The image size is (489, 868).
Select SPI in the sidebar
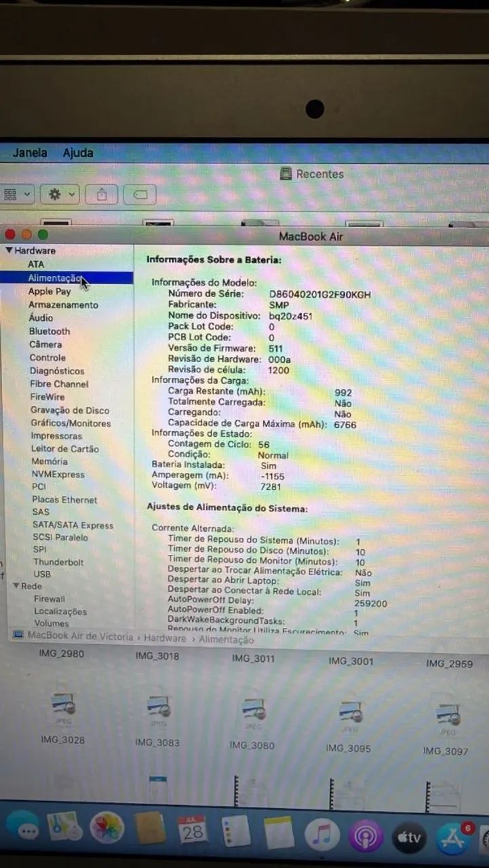40,549
